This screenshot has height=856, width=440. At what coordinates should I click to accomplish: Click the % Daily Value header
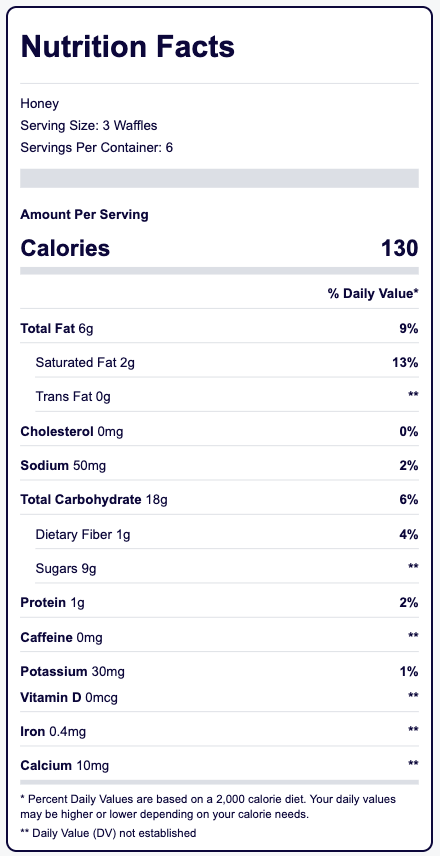point(373,294)
